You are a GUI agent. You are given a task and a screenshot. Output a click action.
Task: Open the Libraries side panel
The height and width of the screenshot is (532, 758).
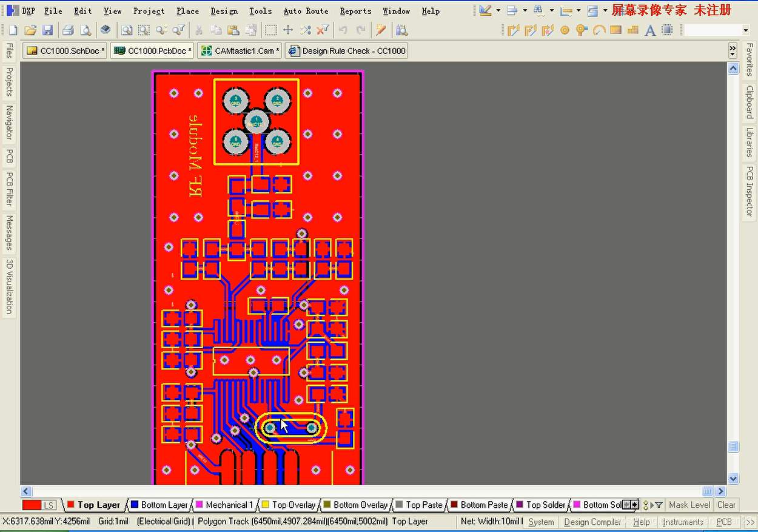(750, 143)
